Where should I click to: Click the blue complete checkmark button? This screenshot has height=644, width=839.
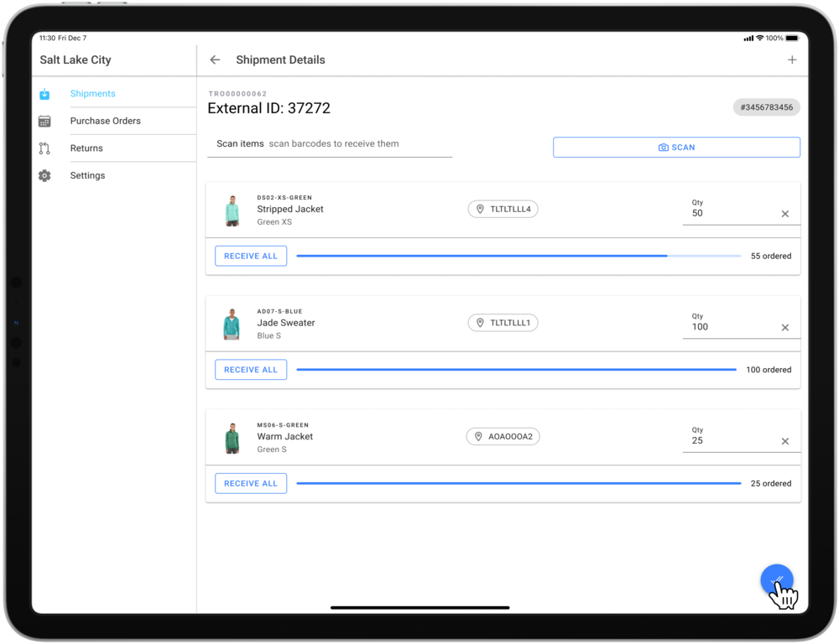pos(777,580)
